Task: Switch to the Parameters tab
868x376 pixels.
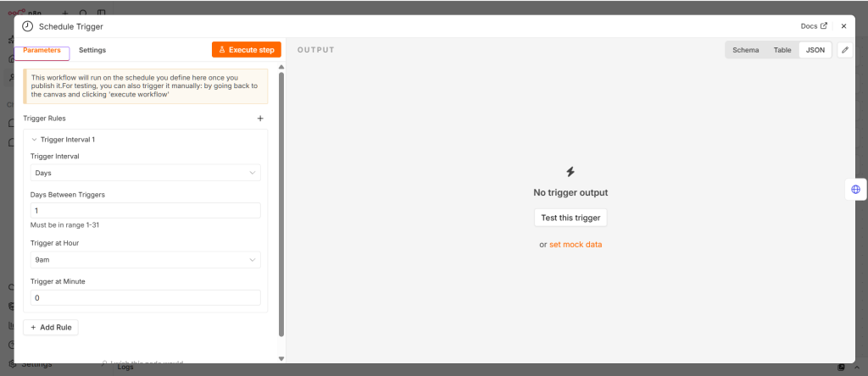Action: point(42,50)
